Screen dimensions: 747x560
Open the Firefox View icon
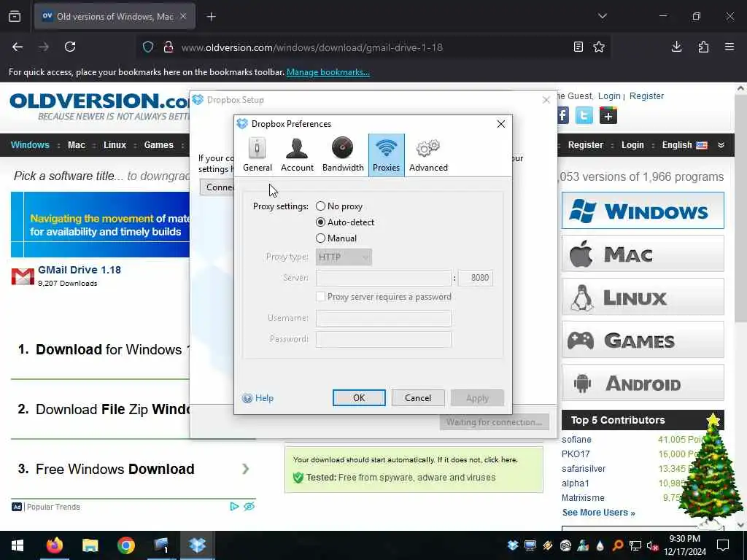[x=15, y=16]
